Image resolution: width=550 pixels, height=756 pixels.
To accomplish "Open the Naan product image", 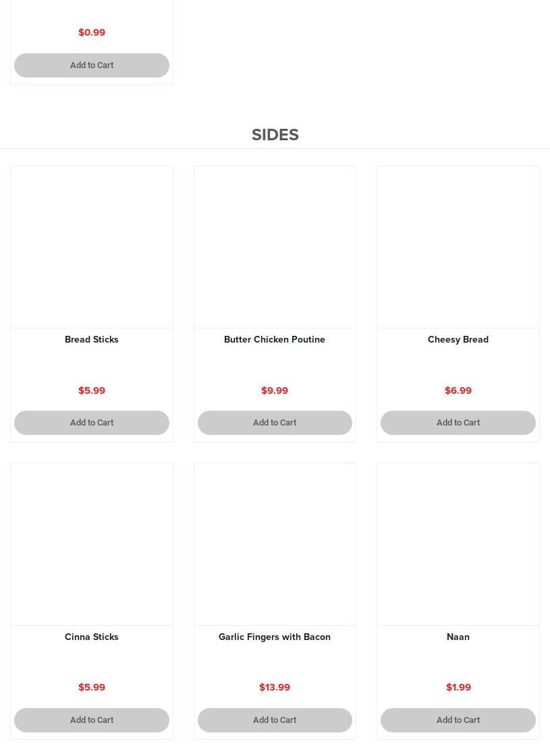I will point(458,544).
